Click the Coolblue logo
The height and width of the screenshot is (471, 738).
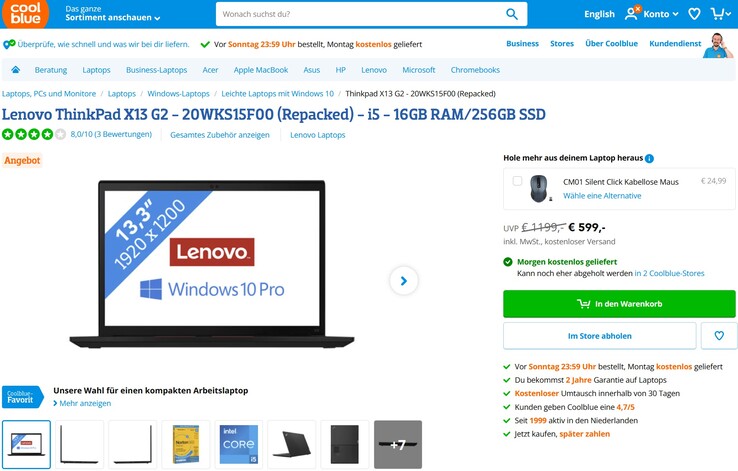(25, 13)
